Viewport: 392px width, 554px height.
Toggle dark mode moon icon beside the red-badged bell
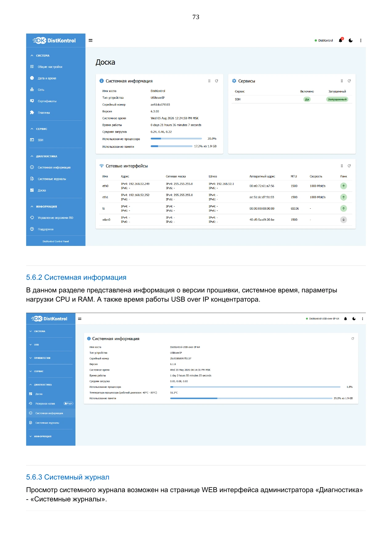350,40
